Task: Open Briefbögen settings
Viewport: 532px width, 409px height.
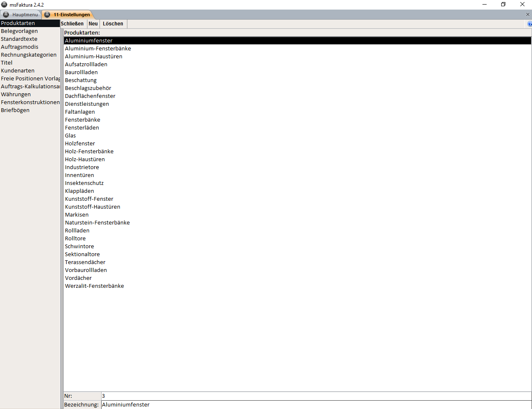Action: pos(30,110)
